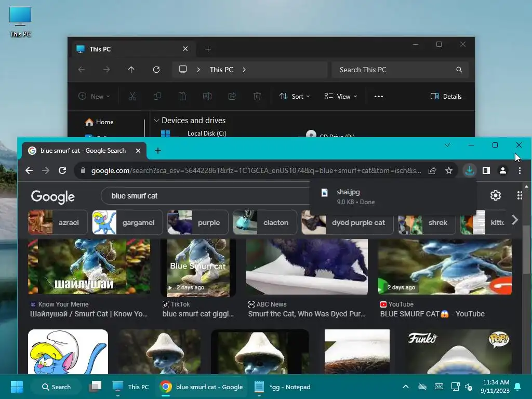532x399 pixels.
Task: Open Task View on the taskbar
Action: 96,387
